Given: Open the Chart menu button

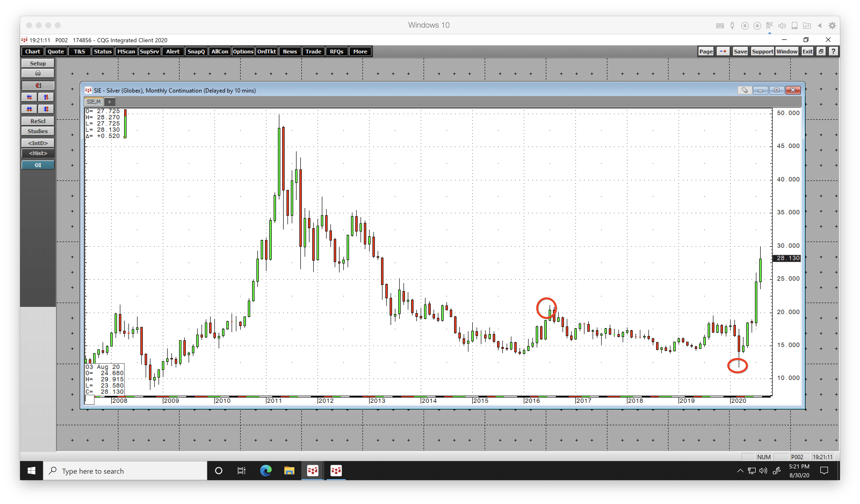Looking at the screenshot, I should [32, 52].
